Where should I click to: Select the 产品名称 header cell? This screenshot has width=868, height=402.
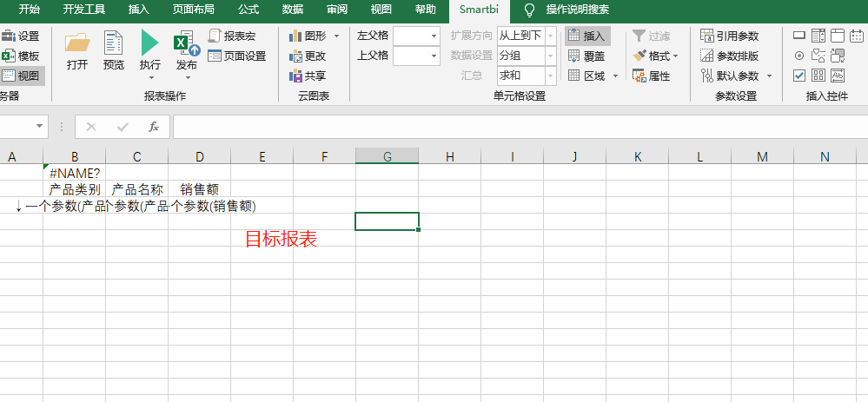[x=136, y=189]
